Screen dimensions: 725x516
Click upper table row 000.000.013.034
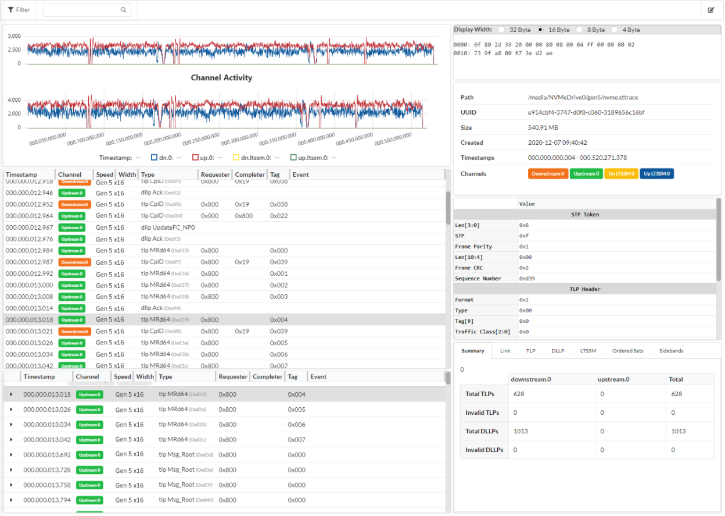tap(224, 355)
